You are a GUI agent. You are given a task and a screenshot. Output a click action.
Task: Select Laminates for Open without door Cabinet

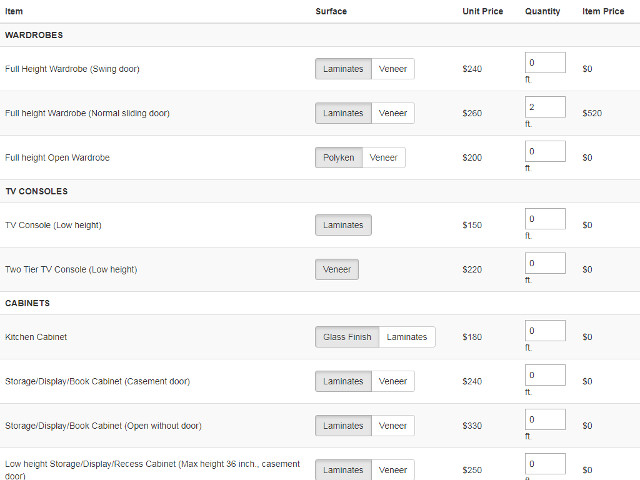click(343, 425)
